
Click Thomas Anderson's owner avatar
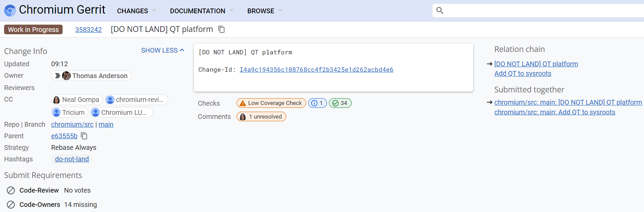[67, 76]
